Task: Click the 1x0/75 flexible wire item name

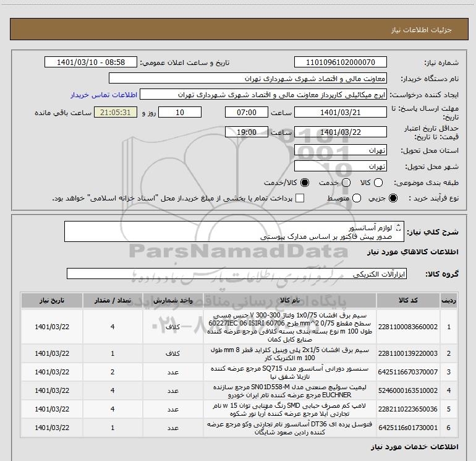Action: (x=289, y=327)
